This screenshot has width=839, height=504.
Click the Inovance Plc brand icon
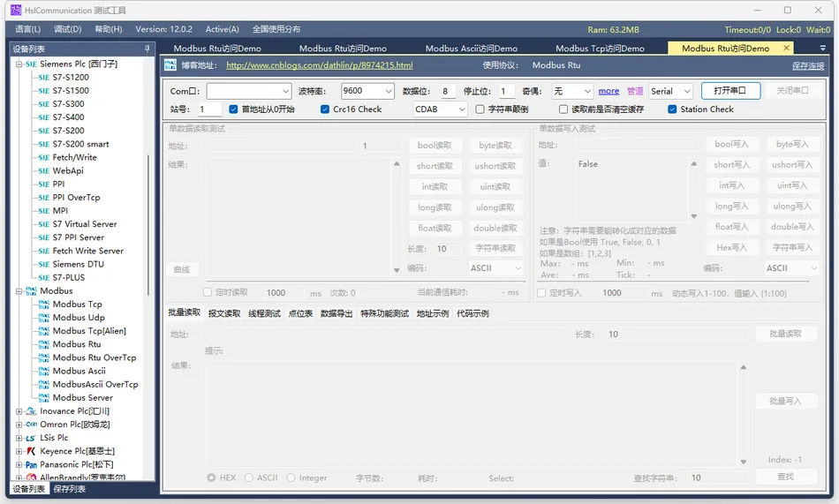click(32, 411)
